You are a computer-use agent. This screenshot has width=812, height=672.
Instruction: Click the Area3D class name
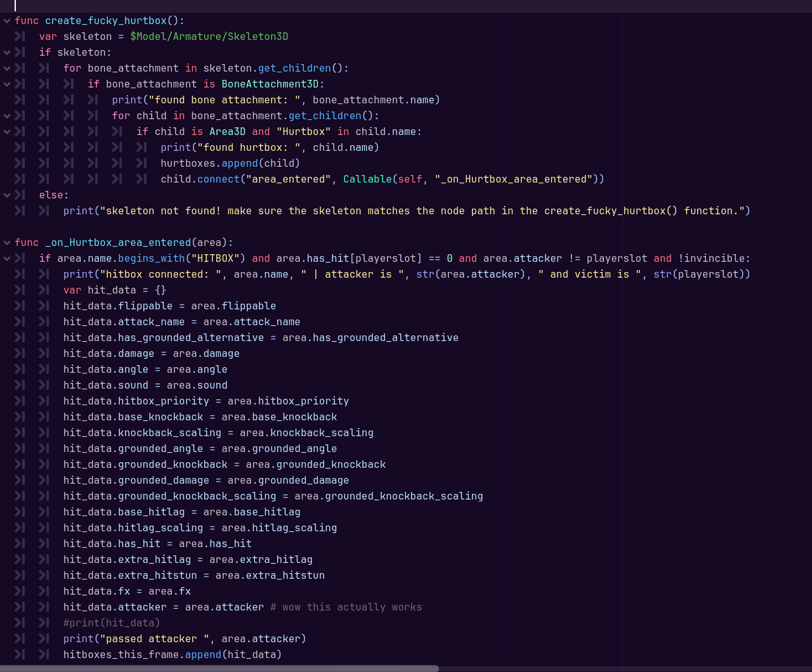(228, 132)
